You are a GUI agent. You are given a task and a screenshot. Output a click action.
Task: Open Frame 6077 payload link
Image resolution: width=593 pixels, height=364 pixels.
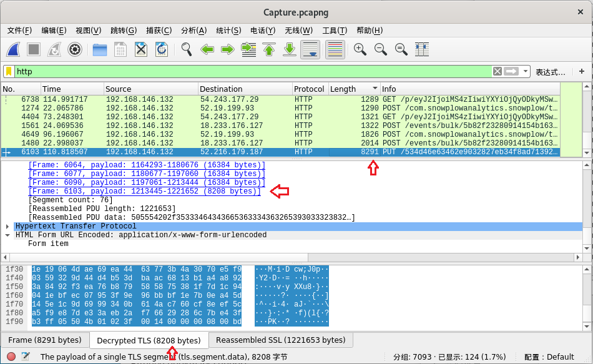tap(147, 174)
